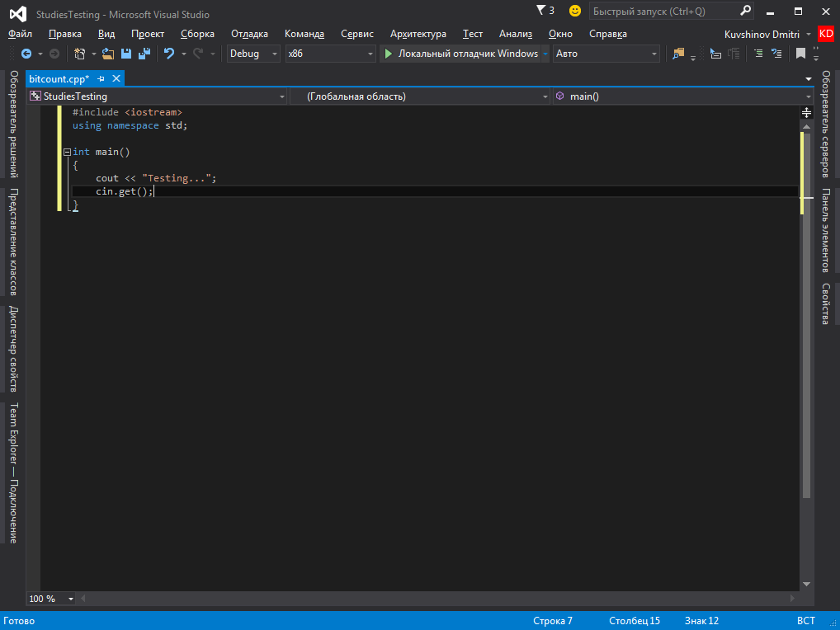Open the Отладка menu
The height and width of the screenshot is (630, 840).
pyautogui.click(x=249, y=34)
